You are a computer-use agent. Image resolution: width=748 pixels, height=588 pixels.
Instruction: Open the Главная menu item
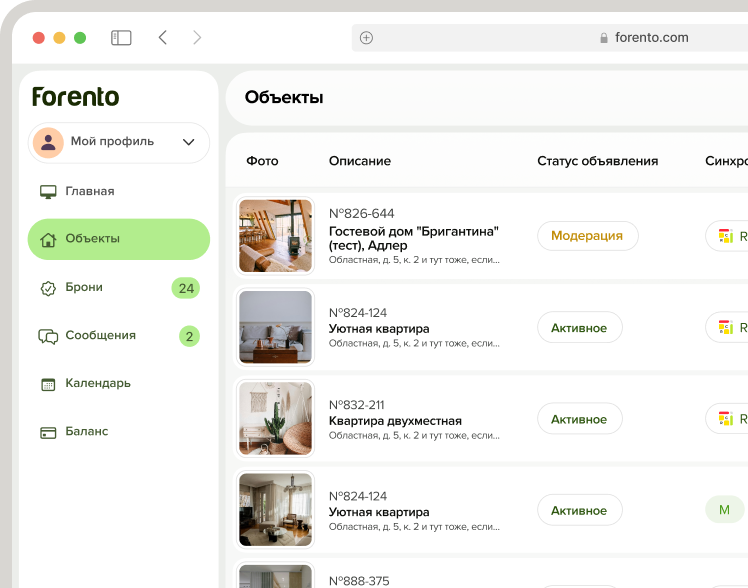(119, 191)
